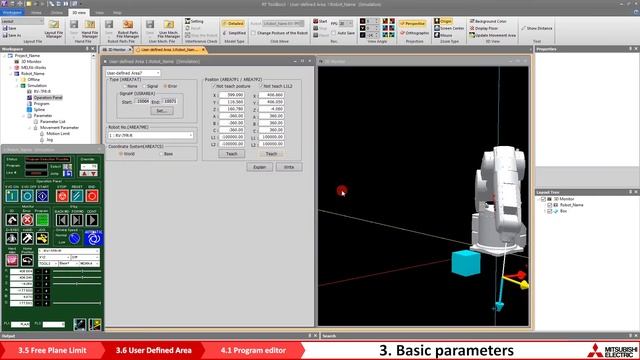Click the Explain button
Screen dimensions: 640x360
click(x=260, y=167)
